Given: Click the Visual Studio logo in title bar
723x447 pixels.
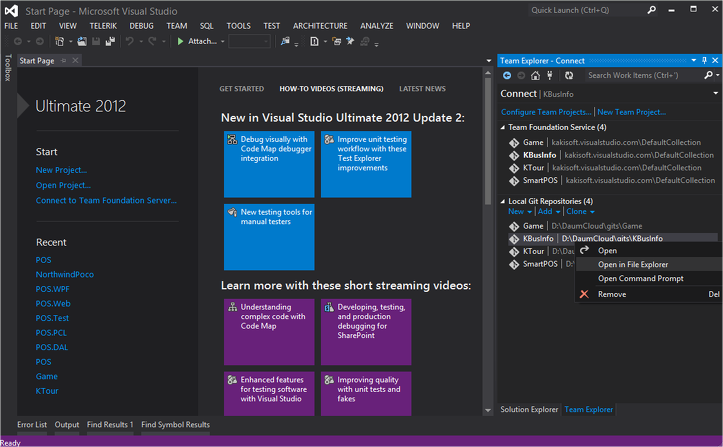Looking at the screenshot, I should pyautogui.click(x=11, y=10).
